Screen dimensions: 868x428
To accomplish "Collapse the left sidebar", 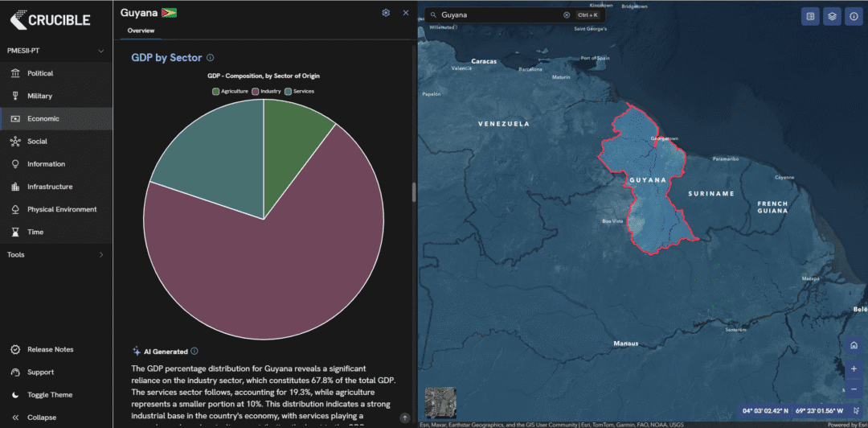I will pos(41,418).
